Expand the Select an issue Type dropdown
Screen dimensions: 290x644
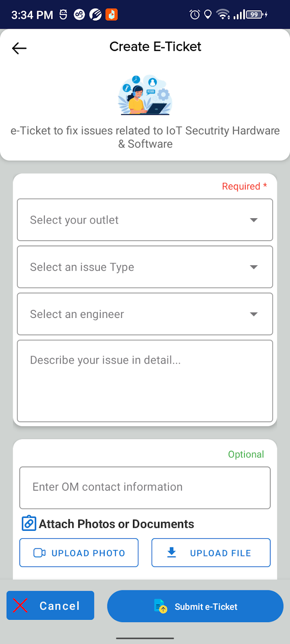tap(145, 267)
